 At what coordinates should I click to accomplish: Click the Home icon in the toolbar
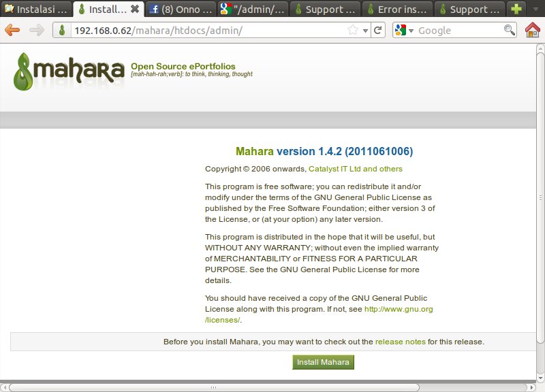(x=532, y=30)
